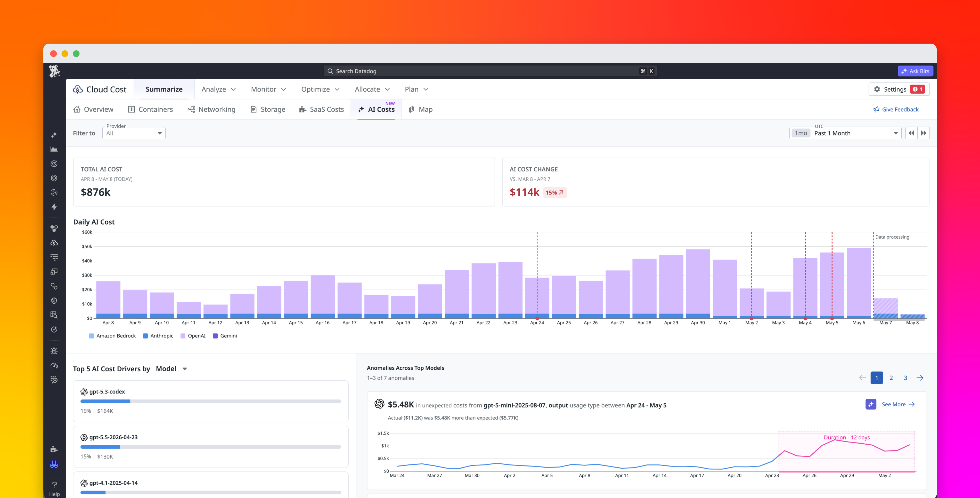Viewport: 980px width, 498px height.
Task: Go to anomalies page 3
Action: [x=905, y=378]
